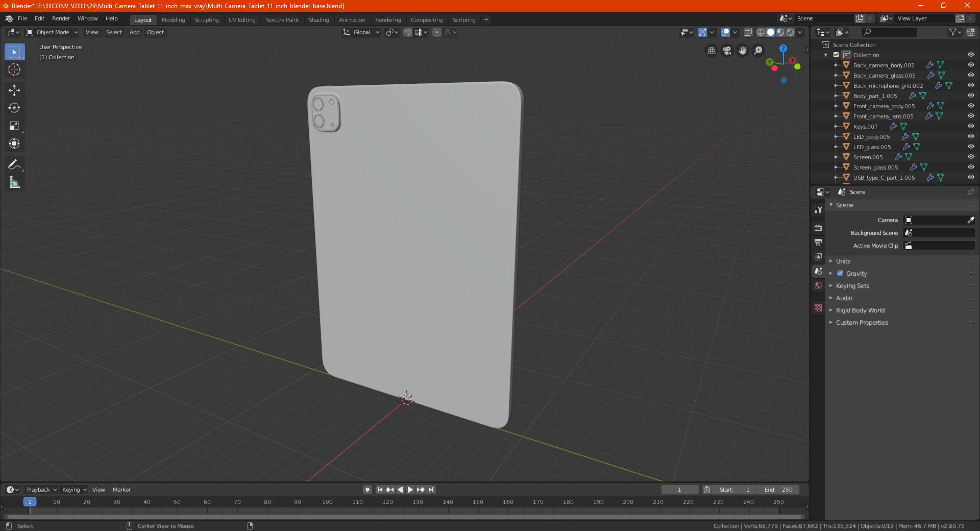Open the Keying popover in timeline
Screen dimensions: 980x531
tap(74, 490)
